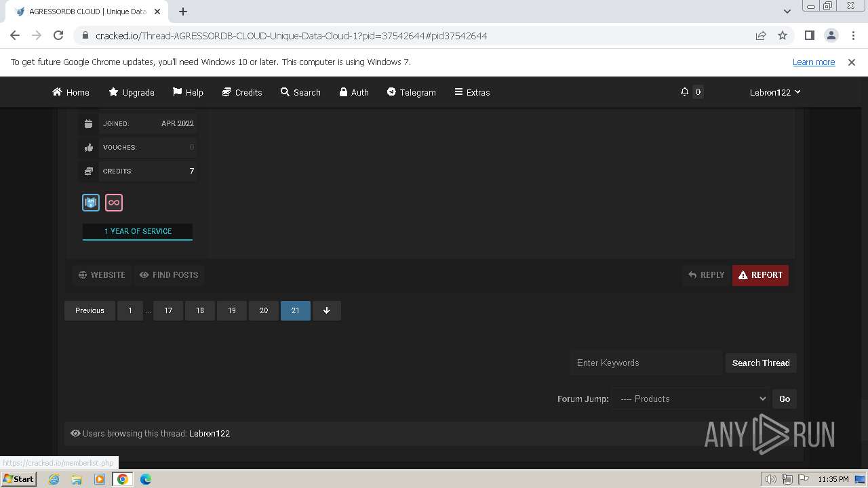This screenshot has width=868, height=488.
Task: Go to page 19
Action: pyautogui.click(x=232, y=310)
